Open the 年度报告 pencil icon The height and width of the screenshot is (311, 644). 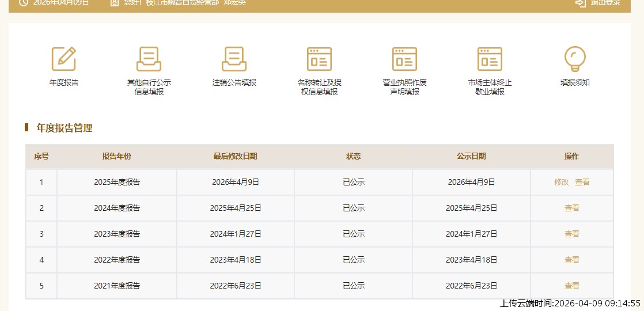(64, 59)
